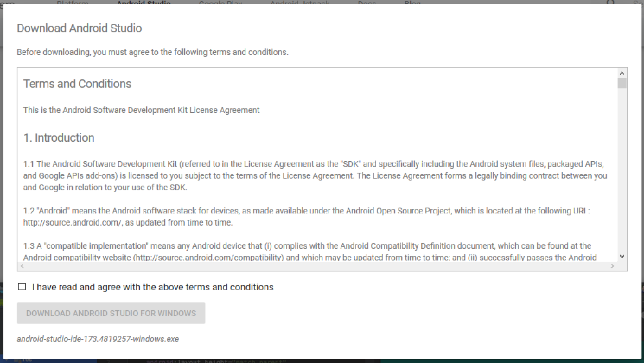Viewport: 644px width, 363px height.
Task: Open the Docs navigation tab
Action: pyautogui.click(x=366, y=3)
